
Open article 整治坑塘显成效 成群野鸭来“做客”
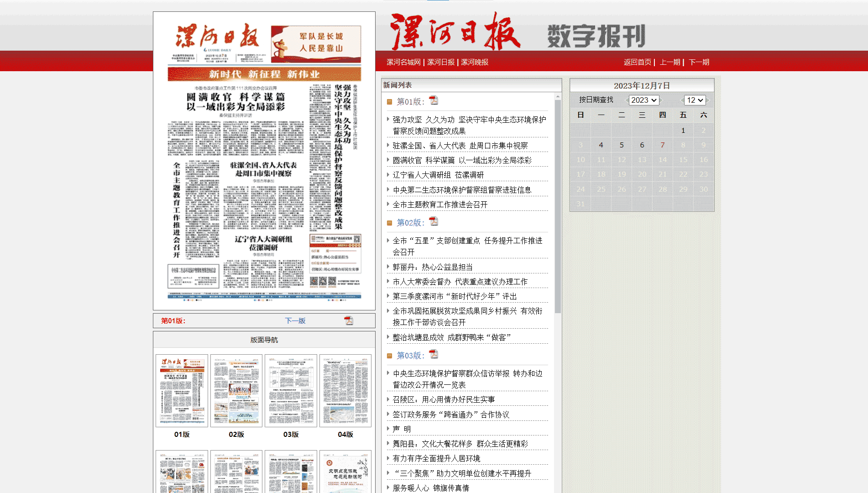(452, 337)
